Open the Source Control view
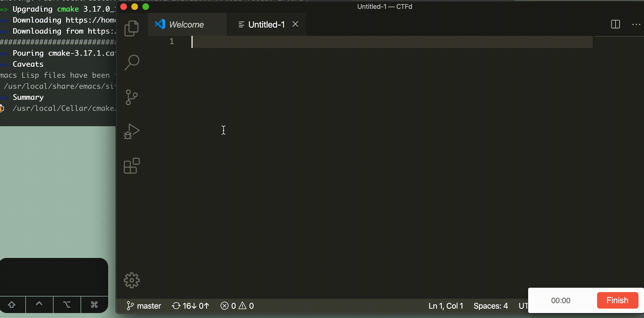This screenshot has height=318, width=644. 132,97
